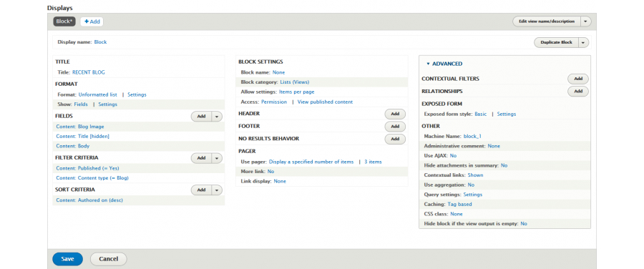
Task: Change Exposed form style Basic
Action: pyautogui.click(x=481, y=114)
